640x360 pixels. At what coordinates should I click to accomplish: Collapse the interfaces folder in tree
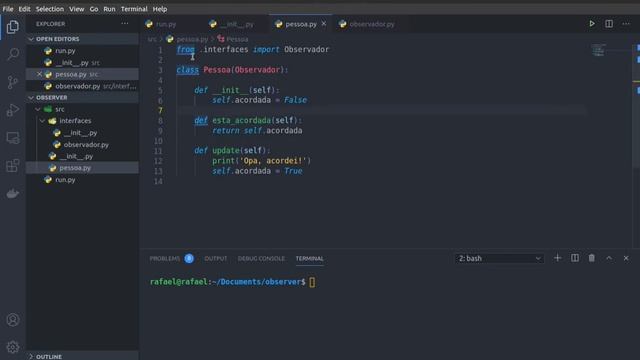coord(42,121)
